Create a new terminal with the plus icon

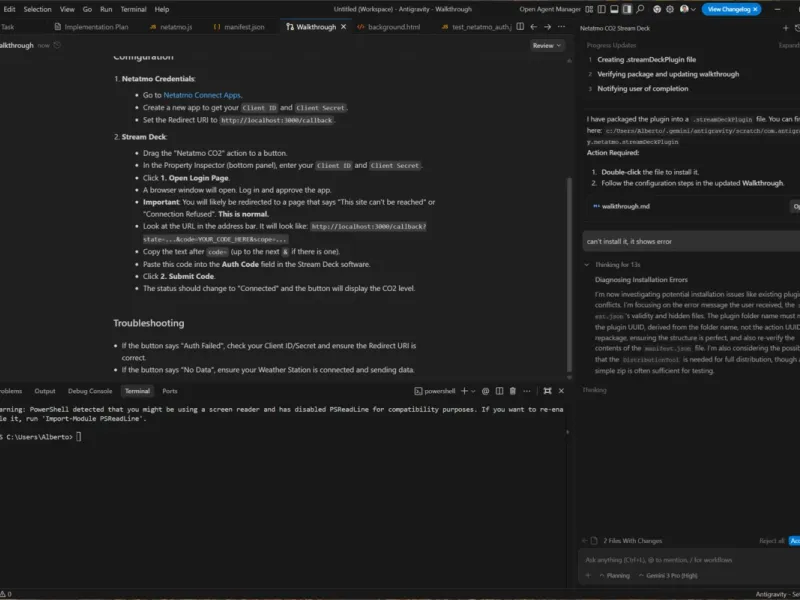(x=464, y=391)
